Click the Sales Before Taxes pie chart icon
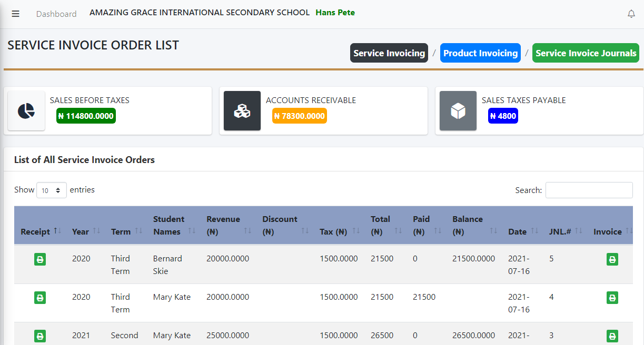 26,111
